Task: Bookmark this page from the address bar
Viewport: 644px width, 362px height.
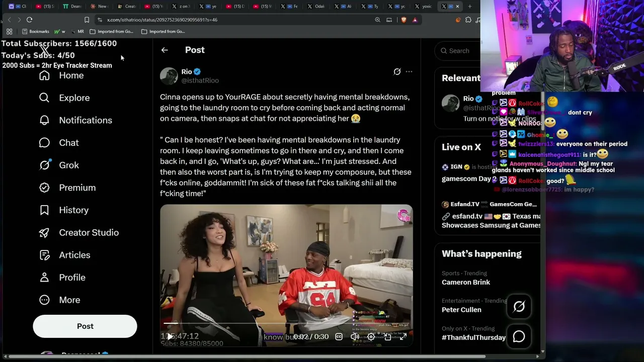Action: 87,20
